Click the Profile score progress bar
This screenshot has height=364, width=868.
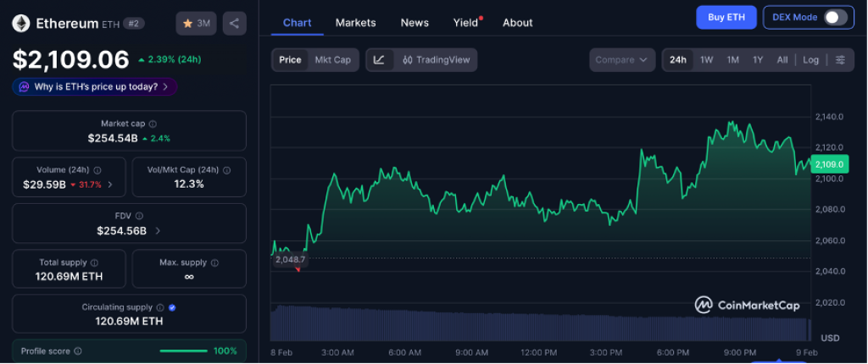(x=183, y=350)
